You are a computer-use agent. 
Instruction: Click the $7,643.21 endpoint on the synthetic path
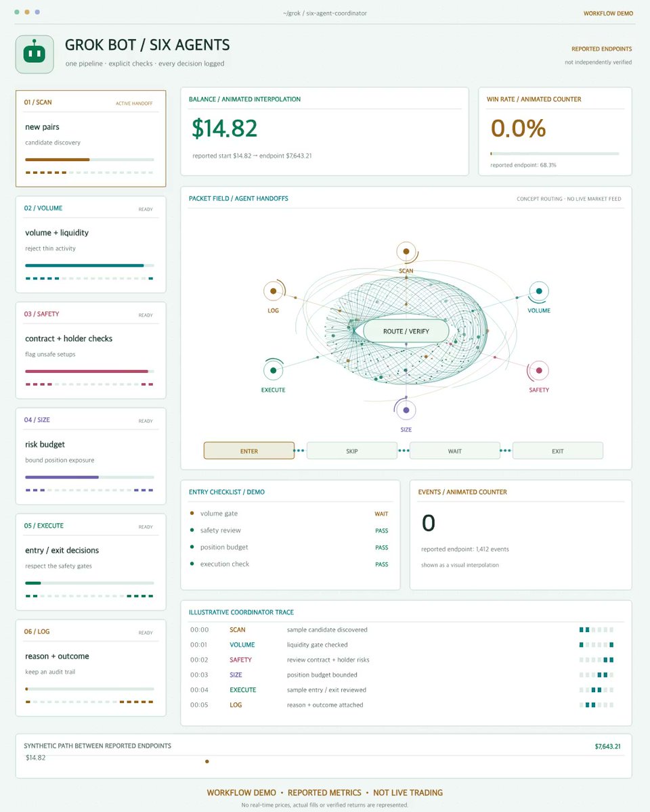point(608,746)
